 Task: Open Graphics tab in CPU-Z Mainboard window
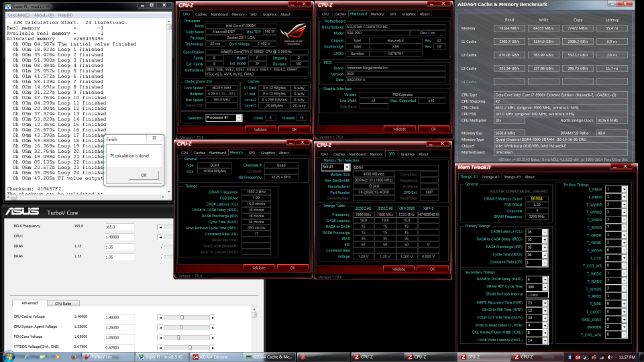(409, 14)
